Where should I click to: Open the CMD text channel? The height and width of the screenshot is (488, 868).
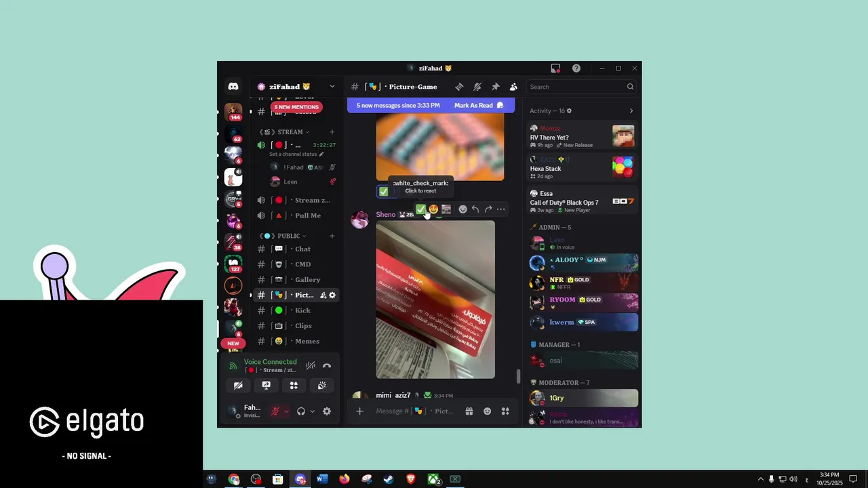coord(296,264)
